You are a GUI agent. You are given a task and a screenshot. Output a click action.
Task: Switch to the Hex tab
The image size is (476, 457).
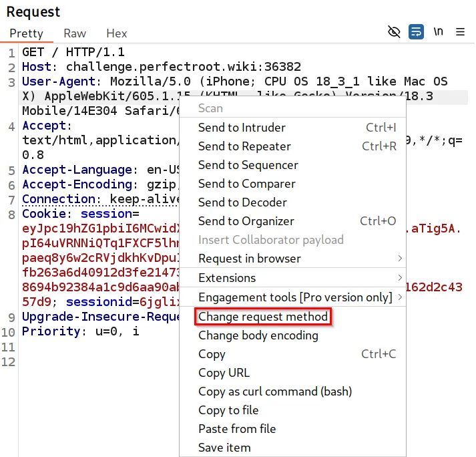click(117, 33)
